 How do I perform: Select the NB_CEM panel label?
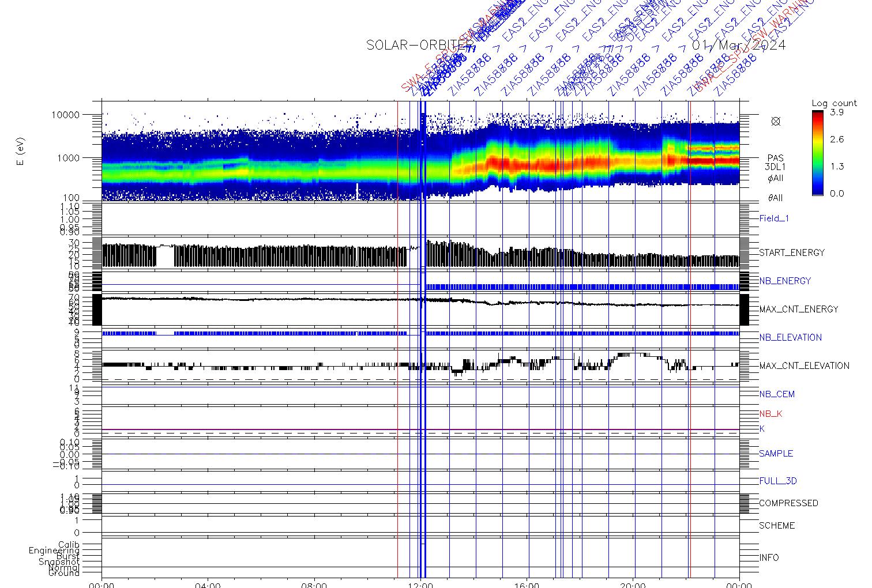pos(777,394)
